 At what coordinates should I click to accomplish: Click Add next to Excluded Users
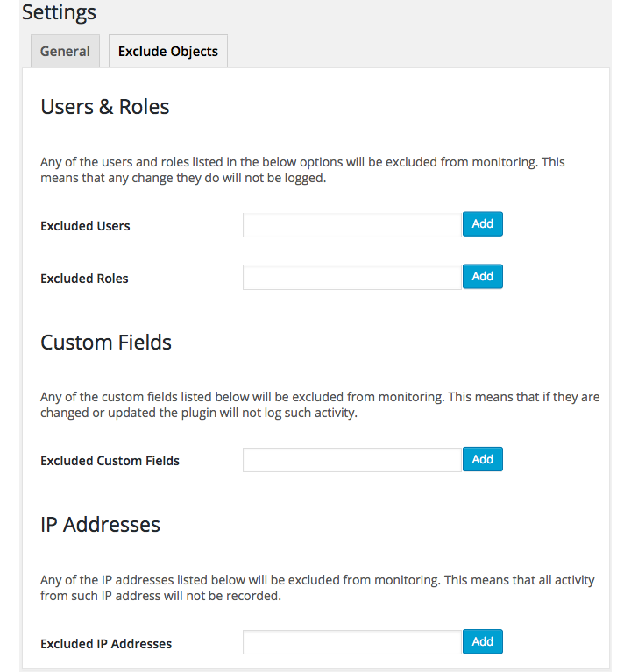(483, 223)
